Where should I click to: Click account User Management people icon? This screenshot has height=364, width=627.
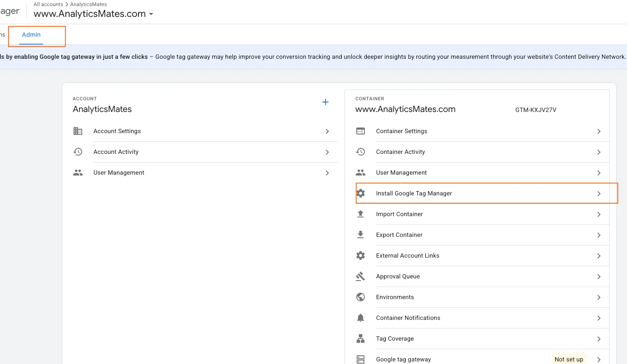(78, 172)
